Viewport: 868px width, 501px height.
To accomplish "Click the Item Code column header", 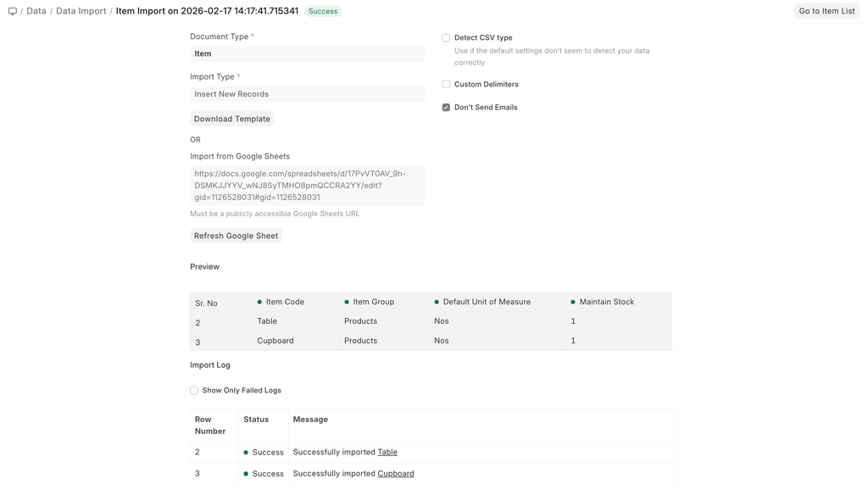I will pos(284,302).
